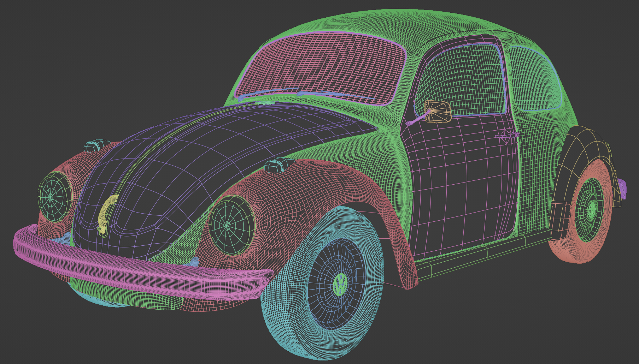Image resolution: width=639 pixels, height=364 pixels.
Task: Pick the cyan turn signal atop the near red fender
Action: coord(279,165)
